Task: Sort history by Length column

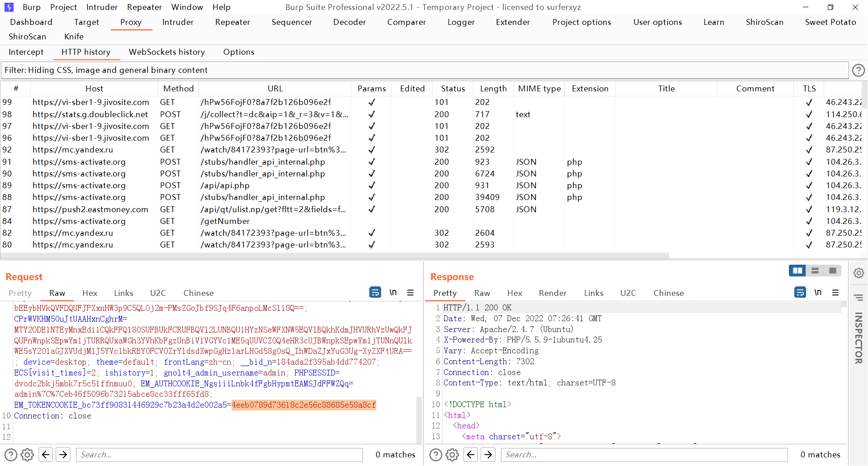Action: click(493, 89)
